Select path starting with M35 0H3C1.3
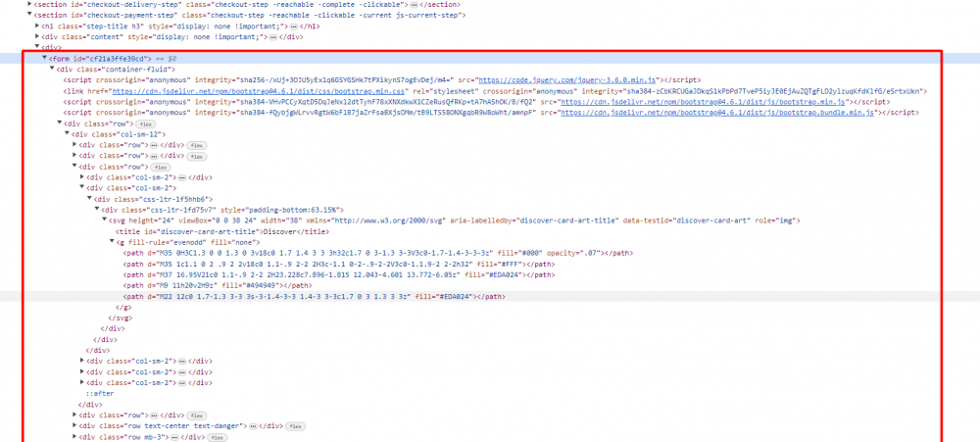Viewport: 980px width, 442px height. point(378,253)
